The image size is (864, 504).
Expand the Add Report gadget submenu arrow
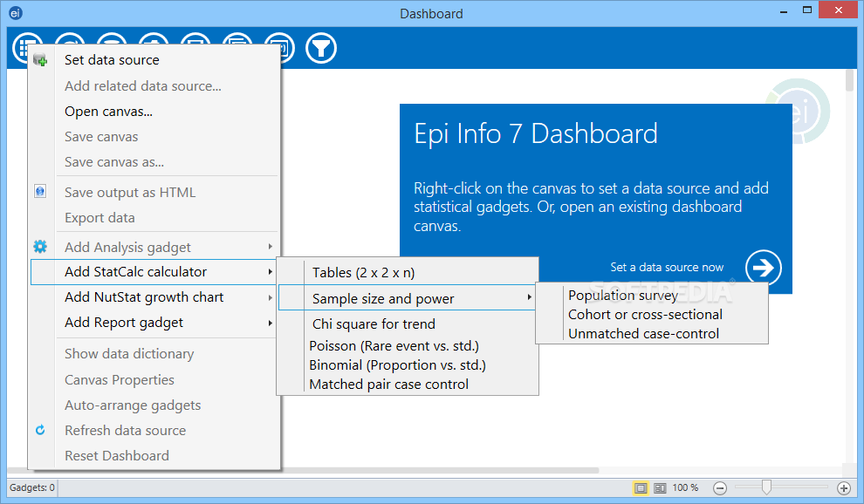click(270, 323)
